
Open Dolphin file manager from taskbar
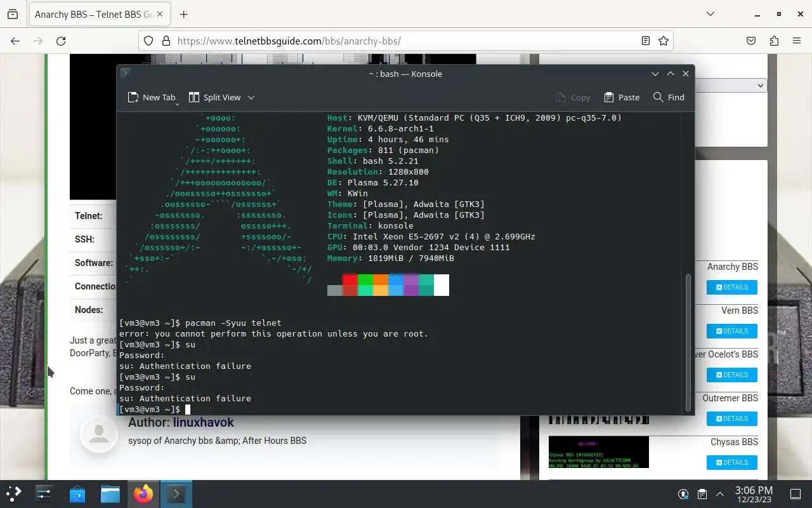[x=110, y=494]
